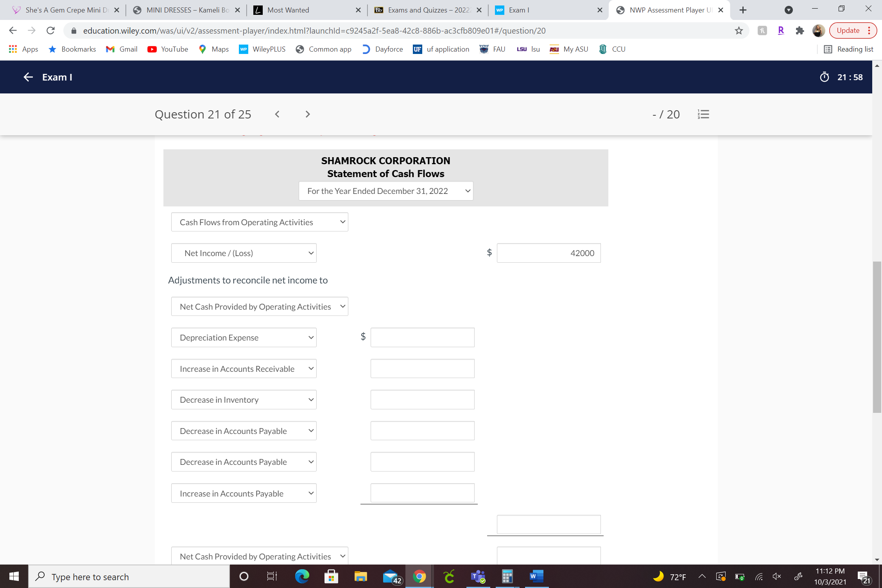Open the Calculator app in the taskbar
This screenshot has height=588, width=882.
click(x=507, y=576)
